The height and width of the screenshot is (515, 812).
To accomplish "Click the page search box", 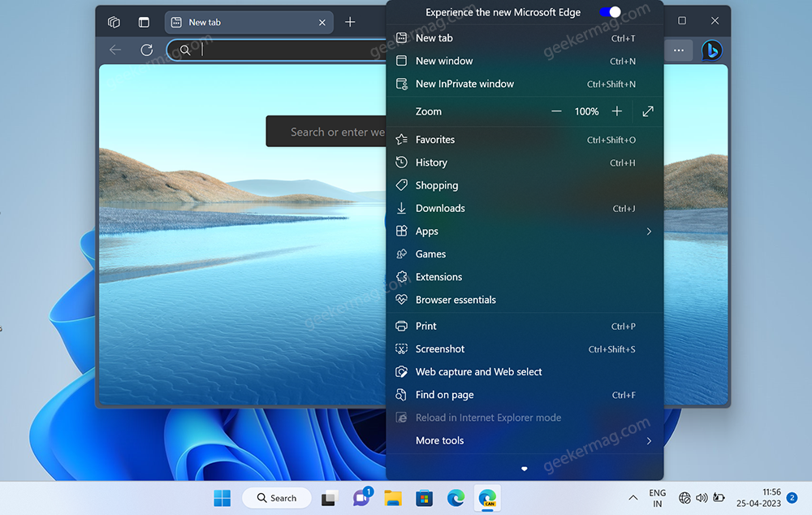I will coord(326,132).
